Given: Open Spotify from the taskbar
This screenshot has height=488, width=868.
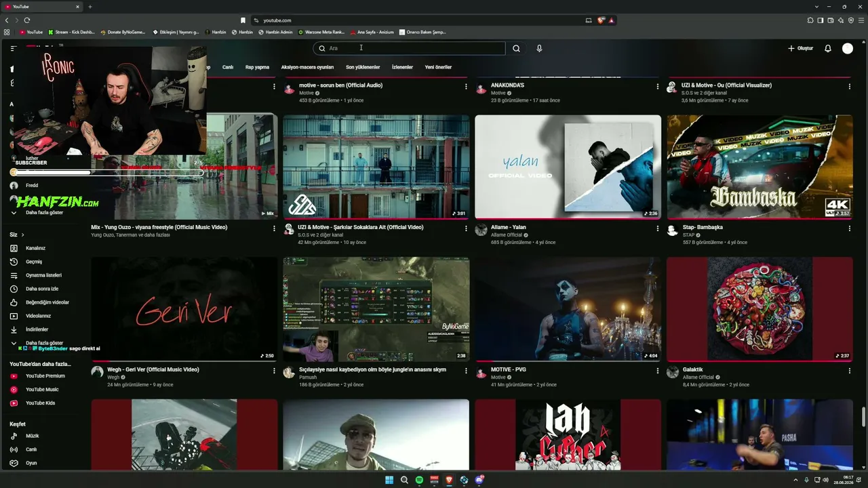Looking at the screenshot, I should (419, 480).
